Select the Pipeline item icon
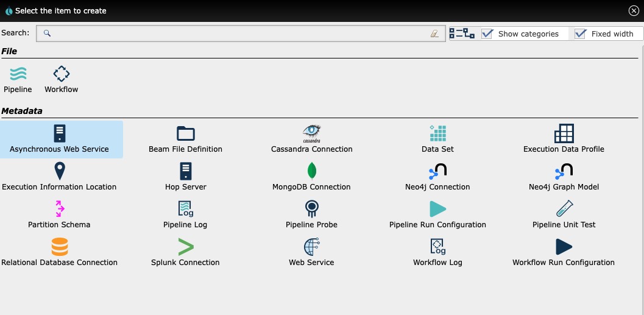This screenshot has width=644, height=315. click(x=18, y=74)
